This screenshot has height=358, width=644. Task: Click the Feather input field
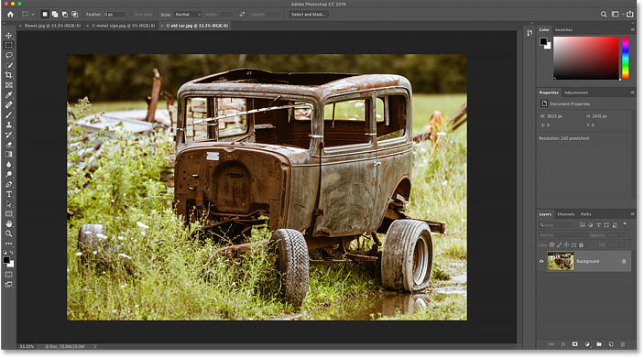(114, 15)
